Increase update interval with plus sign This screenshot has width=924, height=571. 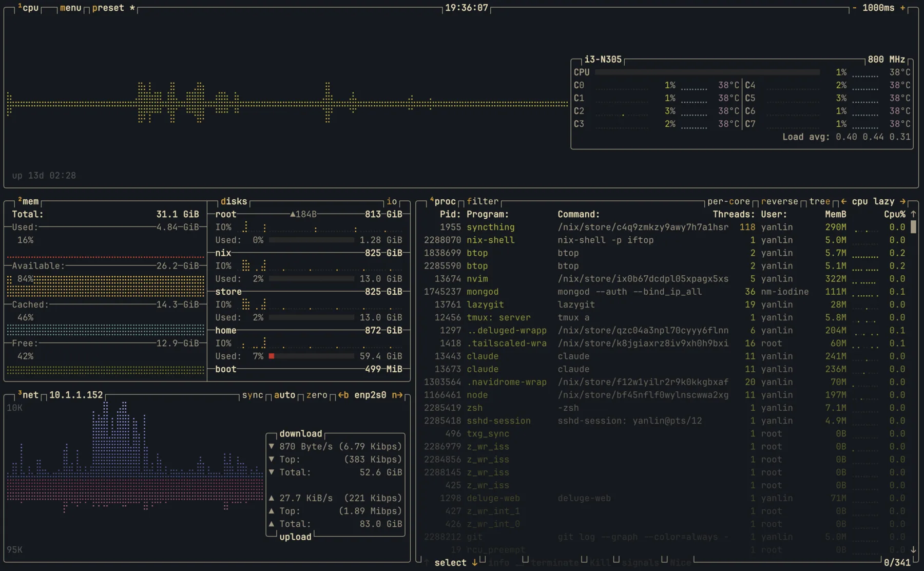tap(902, 8)
